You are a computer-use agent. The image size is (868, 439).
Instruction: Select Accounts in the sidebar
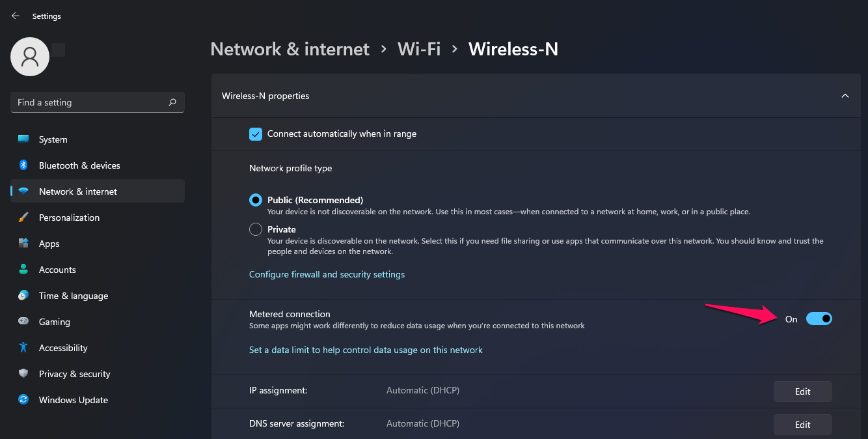pos(59,269)
